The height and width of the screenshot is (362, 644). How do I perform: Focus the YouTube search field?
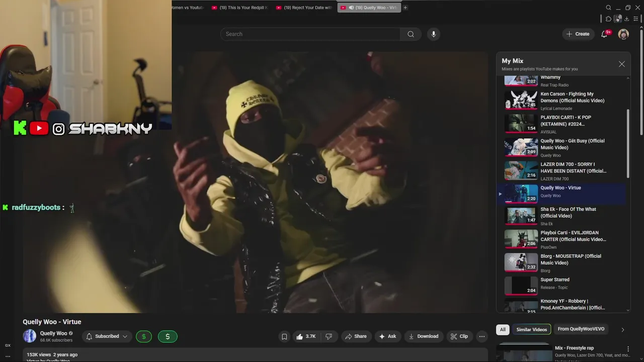(310, 34)
